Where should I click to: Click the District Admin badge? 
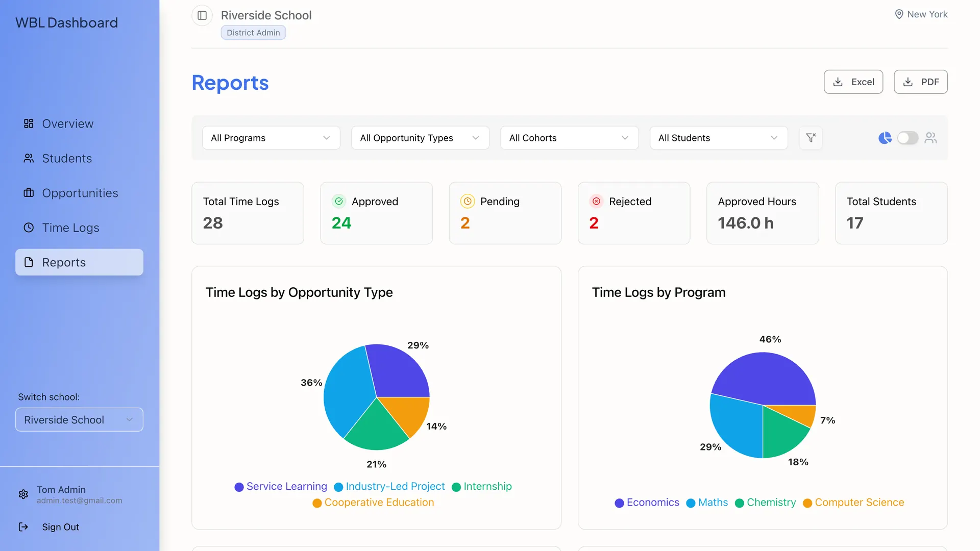[253, 33]
